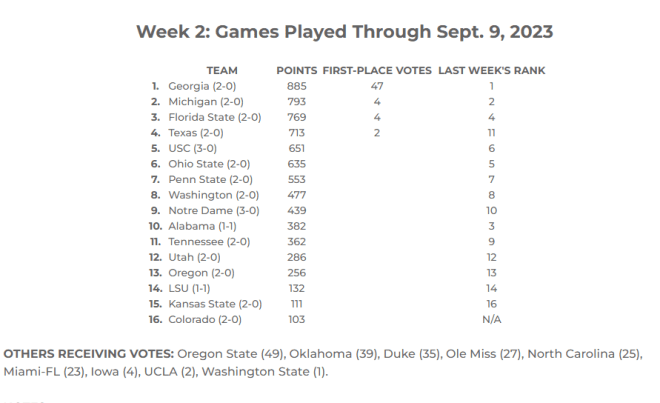Select the TEAM column header
This screenshot has height=403, width=660.
coord(222,70)
